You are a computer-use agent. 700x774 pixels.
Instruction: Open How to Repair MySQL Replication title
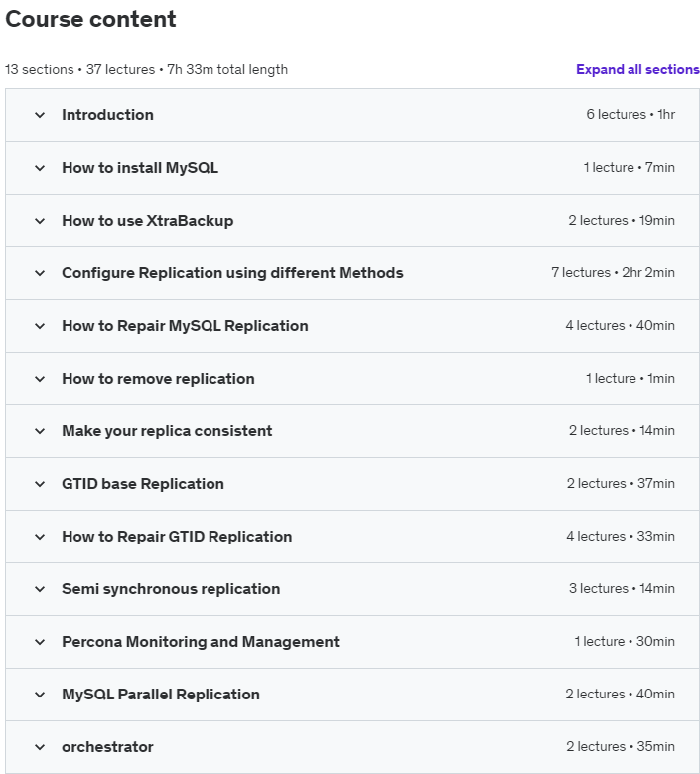185,326
